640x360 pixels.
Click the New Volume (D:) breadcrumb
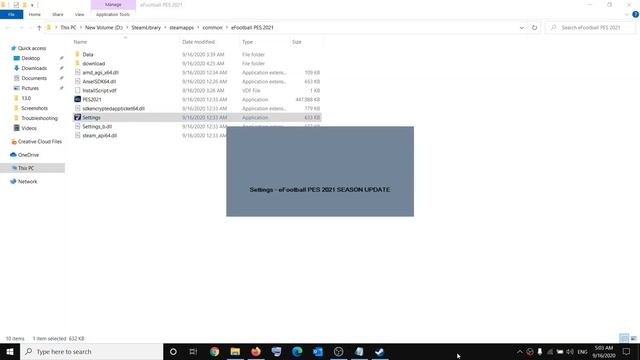tap(104, 28)
